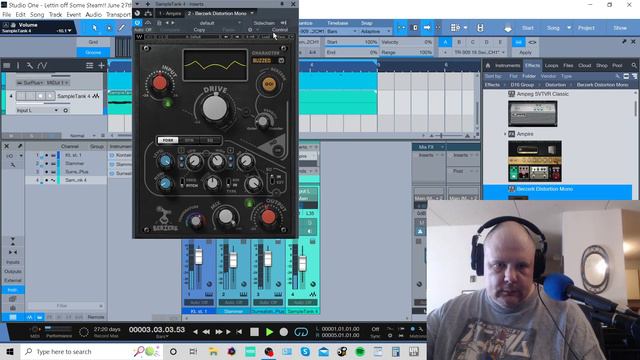
Task: Click the red INPUT knob on Berzerk
Action: [160, 83]
